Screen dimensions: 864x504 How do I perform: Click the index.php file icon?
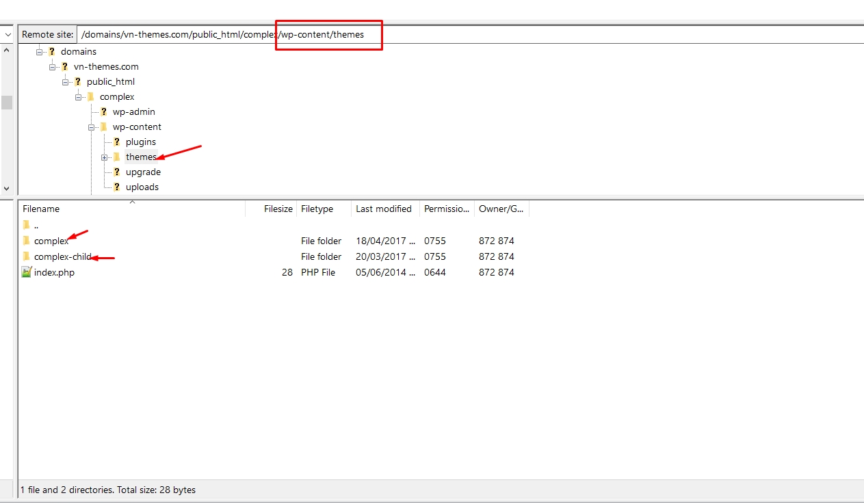pyautogui.click(x=27, y=272)
